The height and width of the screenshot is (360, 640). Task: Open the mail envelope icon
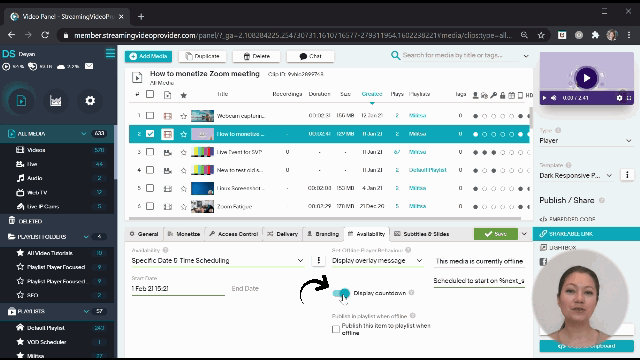click(89, 66)
